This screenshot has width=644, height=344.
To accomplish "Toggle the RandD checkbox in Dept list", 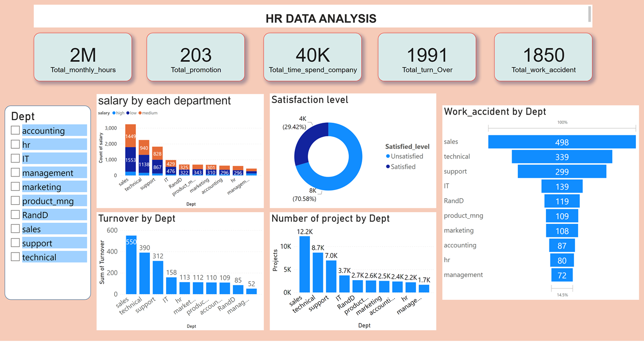I will [16, 215].
